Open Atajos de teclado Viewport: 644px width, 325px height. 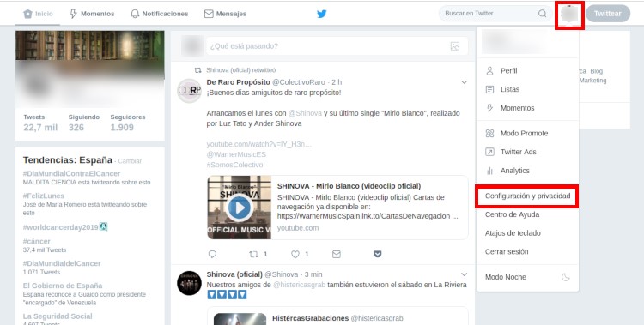pyautogui.click(x=513, y=232)
